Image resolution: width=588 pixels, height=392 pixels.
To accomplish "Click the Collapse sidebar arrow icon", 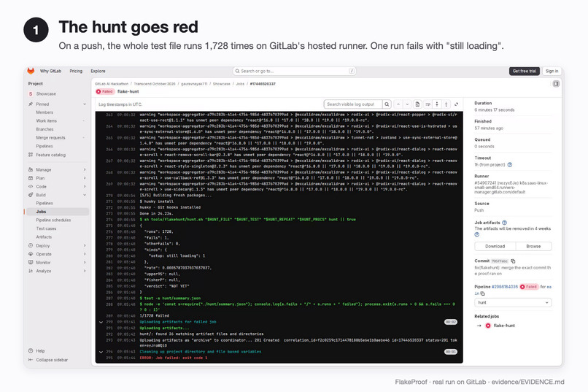I will [31, 360].
